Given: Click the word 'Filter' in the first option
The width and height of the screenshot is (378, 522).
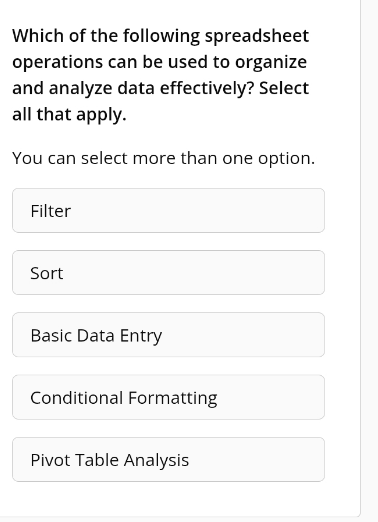Looking at the screenshot, I should click(x=51, y=211).
